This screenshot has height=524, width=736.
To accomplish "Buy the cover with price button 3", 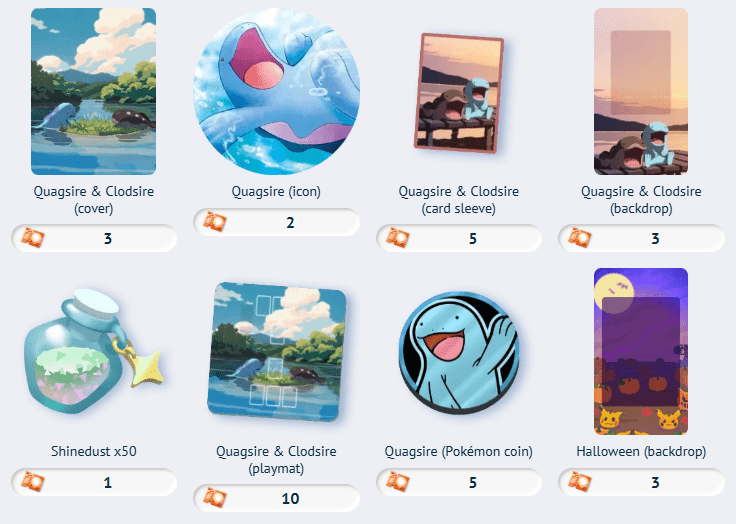I will [94, 238].
